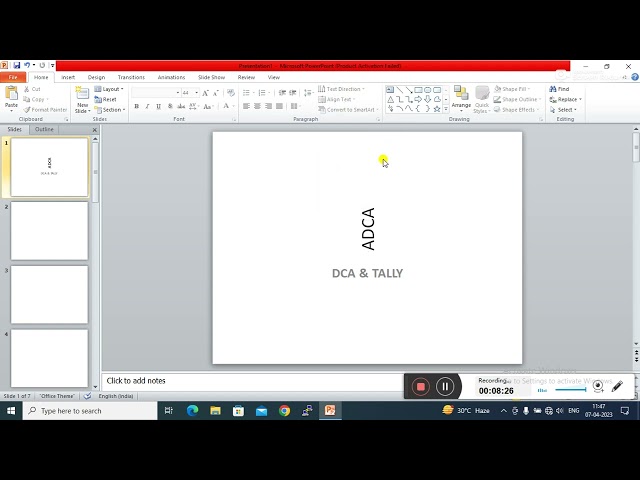Expand the Arrange menu
Screen dimensions: 640x480
pyautogui.click(x=461, y=100)
